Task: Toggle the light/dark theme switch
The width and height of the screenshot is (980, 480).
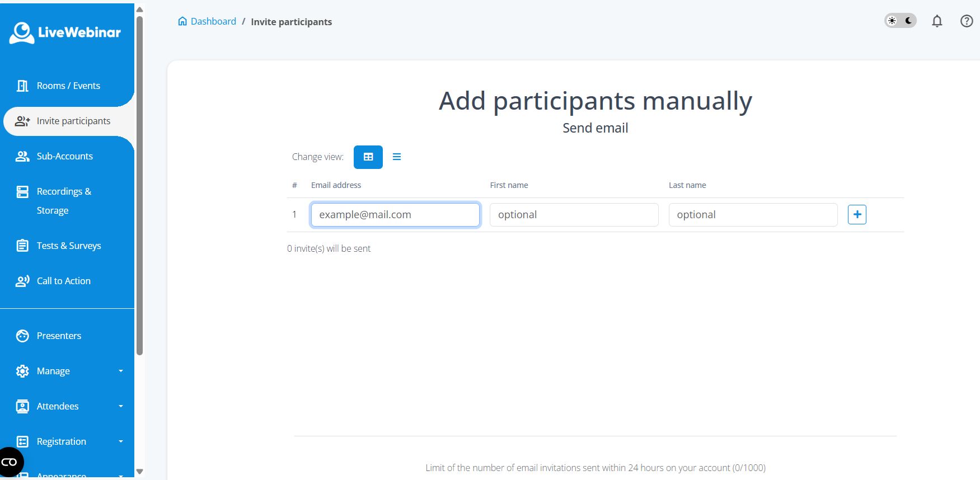Action: pyautogui.click(x=900, y=21)
